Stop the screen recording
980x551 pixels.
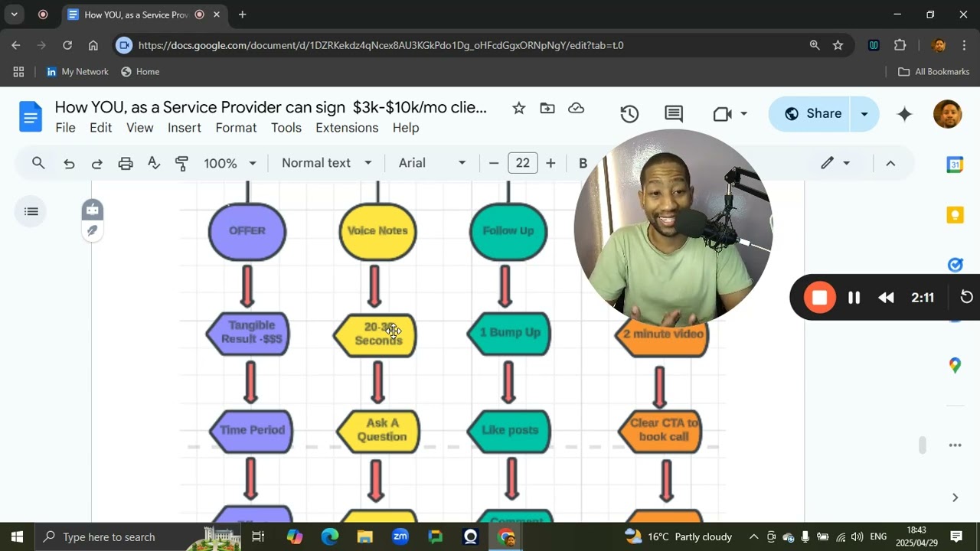820,298
